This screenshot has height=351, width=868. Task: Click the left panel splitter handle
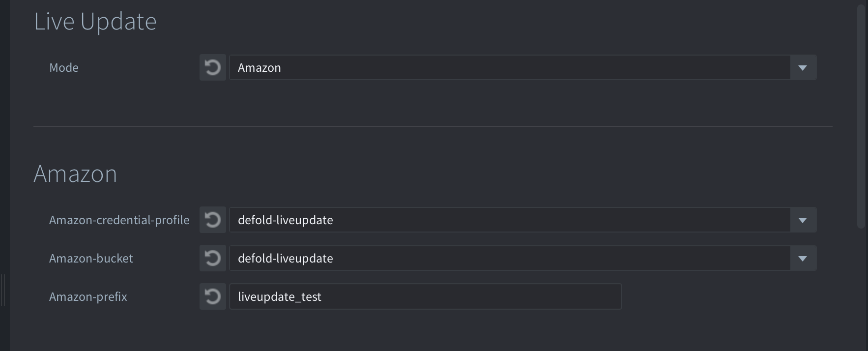point(4,290)
